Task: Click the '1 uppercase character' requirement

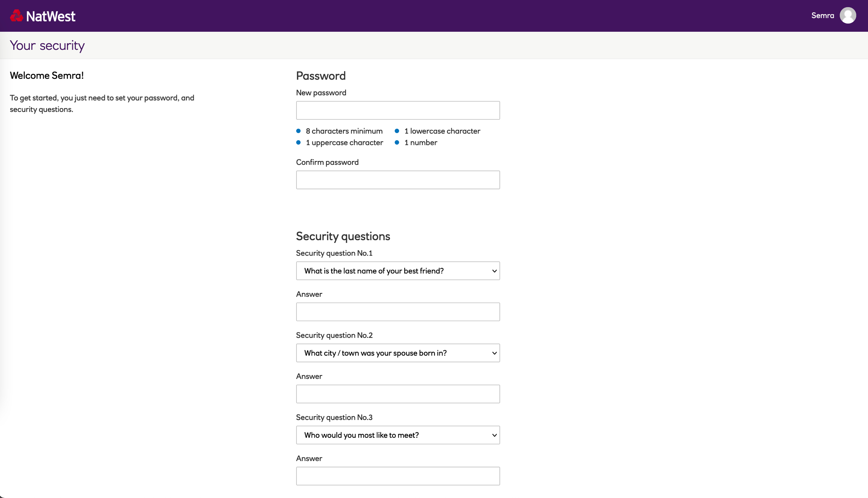Action: [x=344, y=143]
